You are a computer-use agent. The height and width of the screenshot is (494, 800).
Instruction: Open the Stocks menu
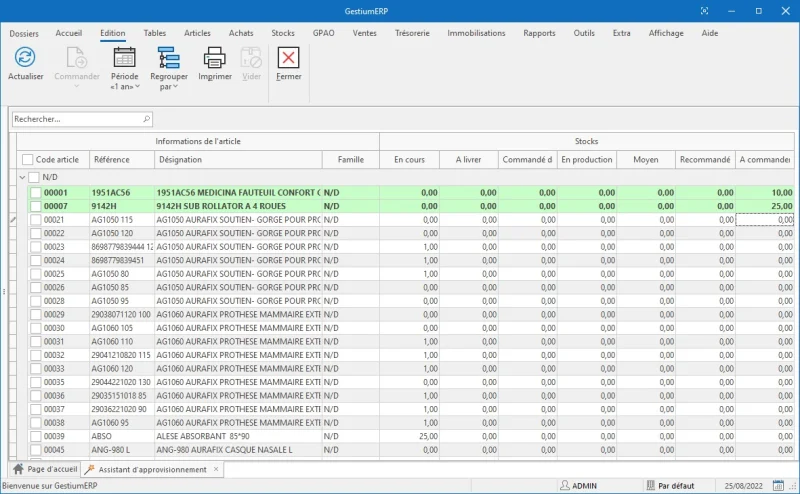point(283,33)
